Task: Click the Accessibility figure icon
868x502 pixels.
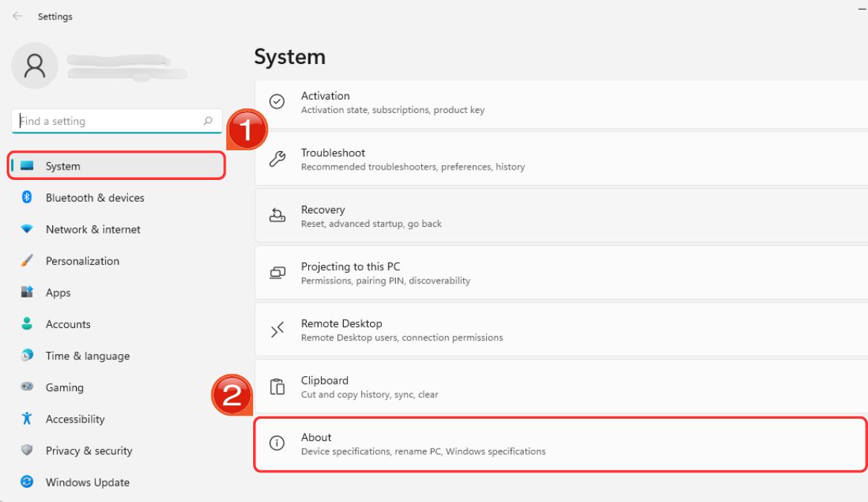Action: (x=28, y=419)
